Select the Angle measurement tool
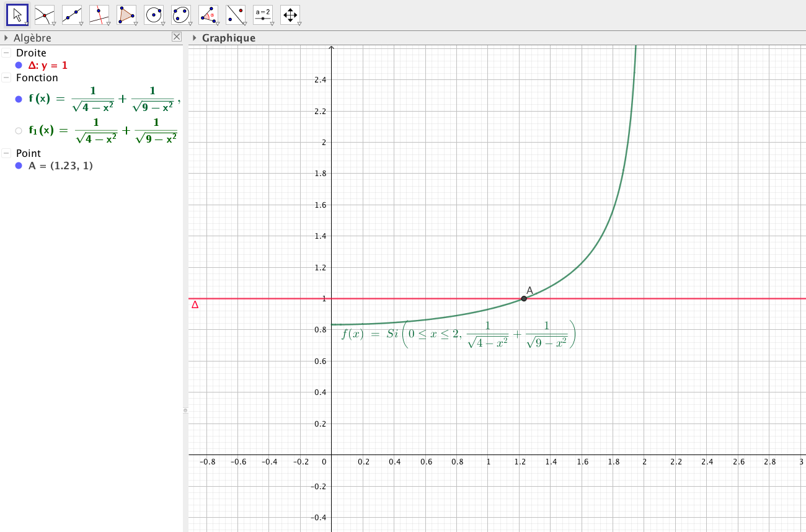Screen dimensions: 806x532 208,14
